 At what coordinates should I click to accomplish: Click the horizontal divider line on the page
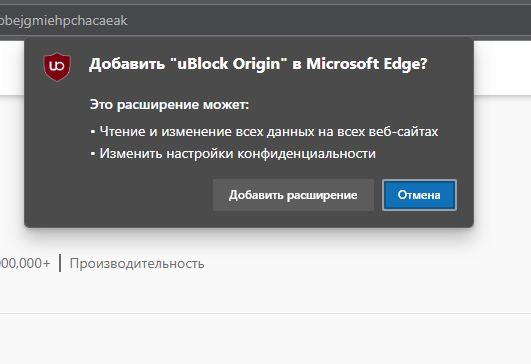point(266,314)
